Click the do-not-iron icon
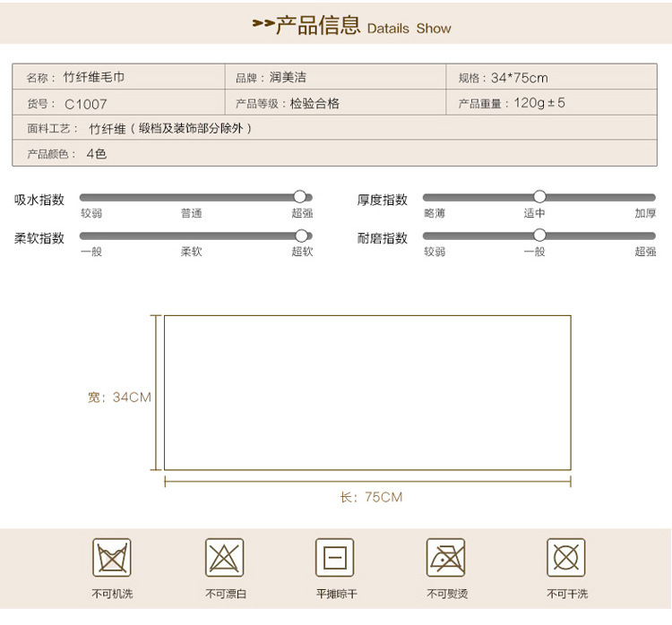 pos(445,557)
